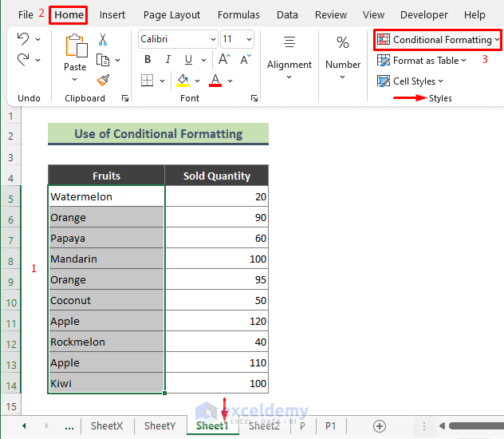
Task: Switch to the Home tab
Action: pyautogui.click(x=69, y=15)
